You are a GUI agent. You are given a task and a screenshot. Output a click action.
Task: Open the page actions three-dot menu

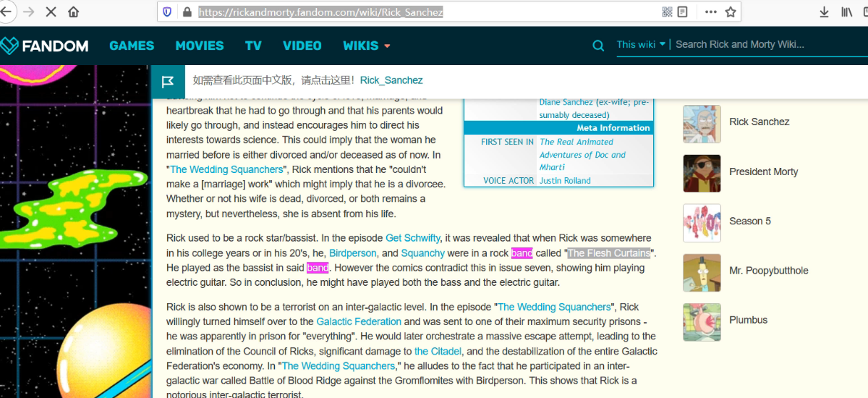click(711, 12)
